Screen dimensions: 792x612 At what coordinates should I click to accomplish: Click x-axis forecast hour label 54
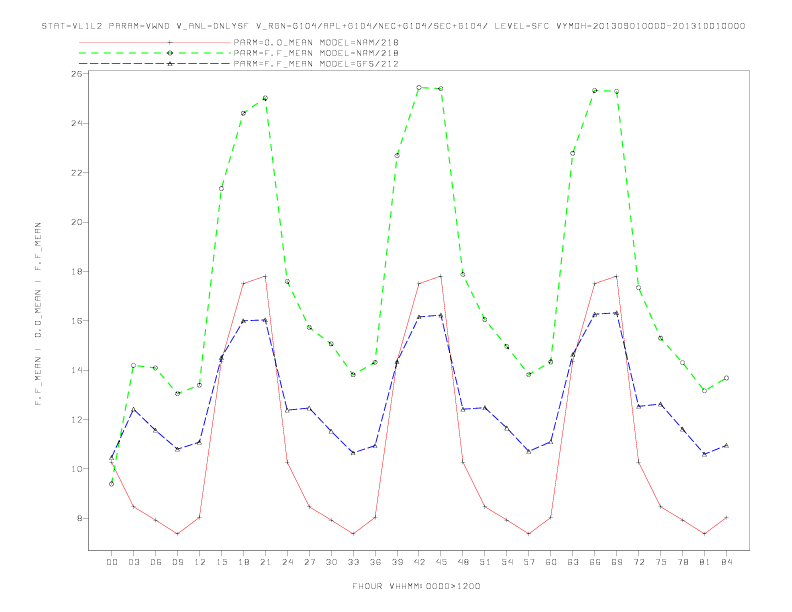pos(507,562)
